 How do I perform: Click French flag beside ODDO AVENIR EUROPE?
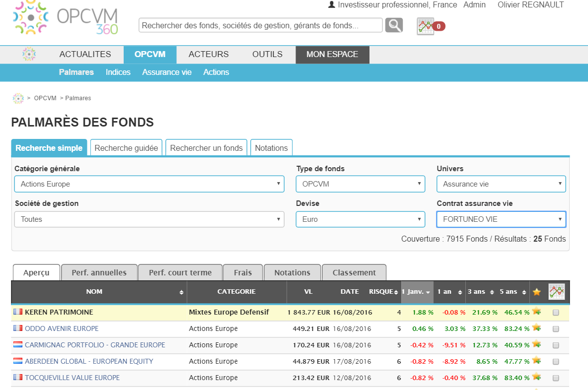tap(18, 328)
